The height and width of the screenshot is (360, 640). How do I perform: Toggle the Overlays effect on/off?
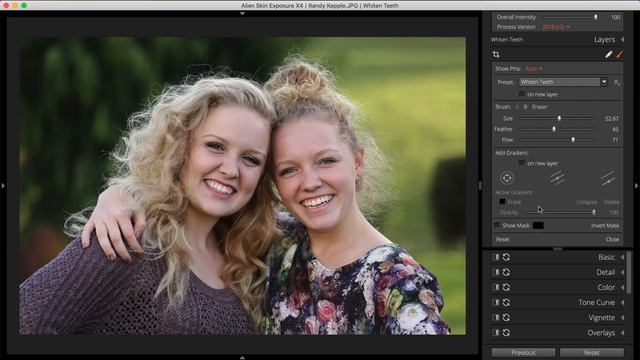pyautogui.click(x=496, y=333)
